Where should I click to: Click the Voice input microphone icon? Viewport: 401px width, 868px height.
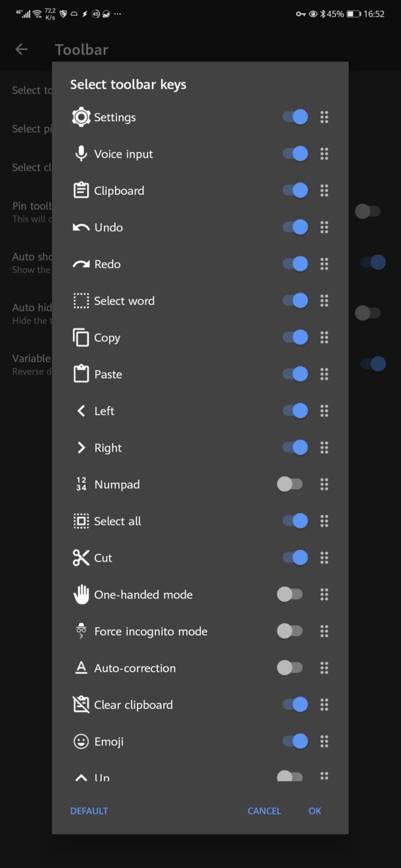point(81,154)
